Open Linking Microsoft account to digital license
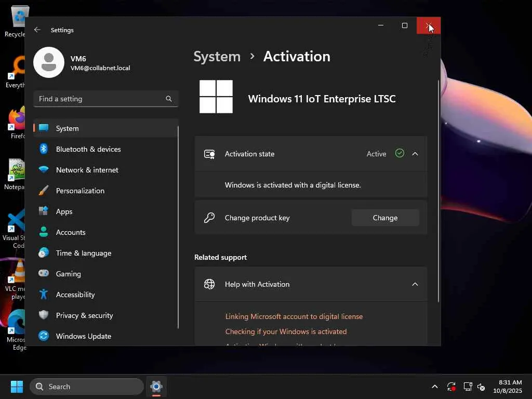532x399 pixels. pyautogui.click(x=294, y=316)
